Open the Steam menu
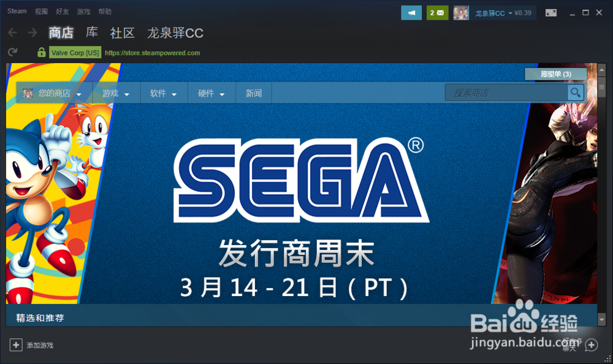Screen dimensions: 613x364 pos(17,12)
